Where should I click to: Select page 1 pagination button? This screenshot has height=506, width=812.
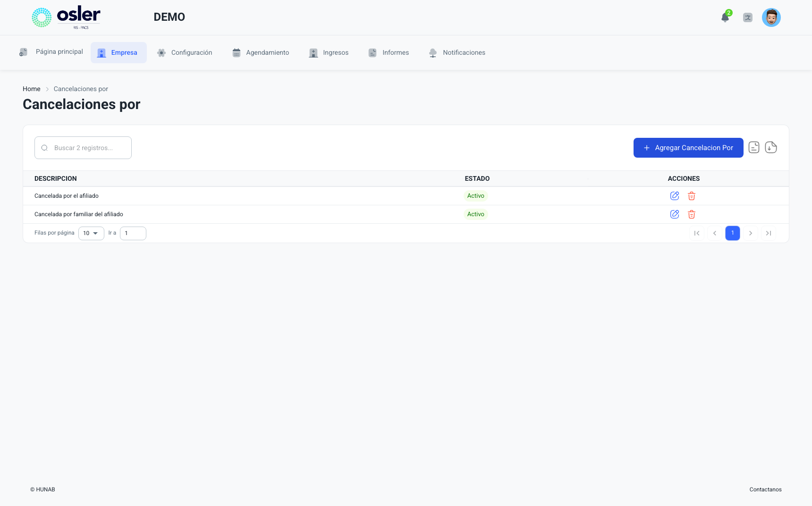pos(733,233)
